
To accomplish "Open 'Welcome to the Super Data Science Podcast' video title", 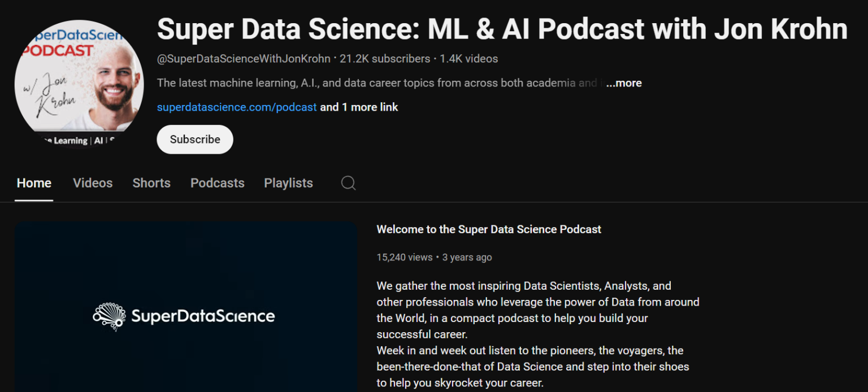I will (x=489, y=229).
